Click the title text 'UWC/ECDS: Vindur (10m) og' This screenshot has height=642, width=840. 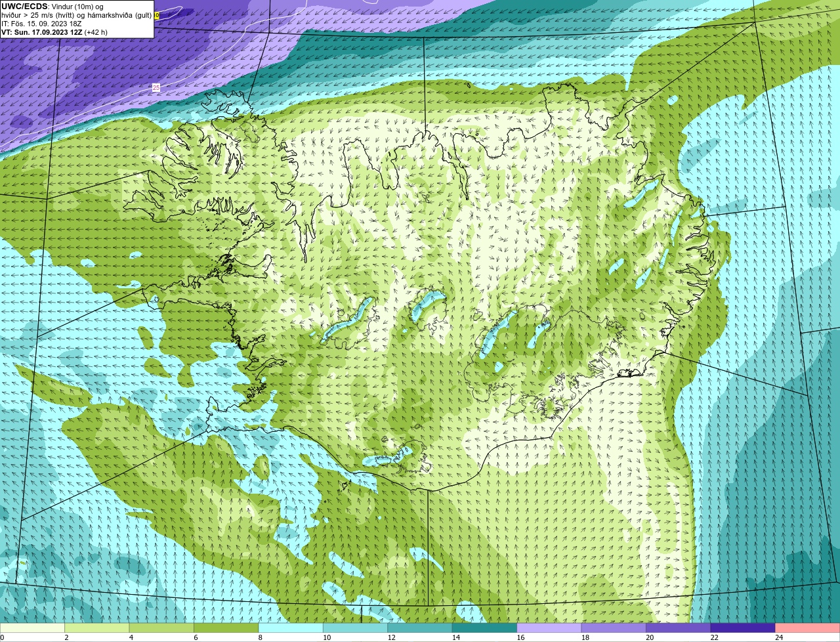(x=52, y=6)
